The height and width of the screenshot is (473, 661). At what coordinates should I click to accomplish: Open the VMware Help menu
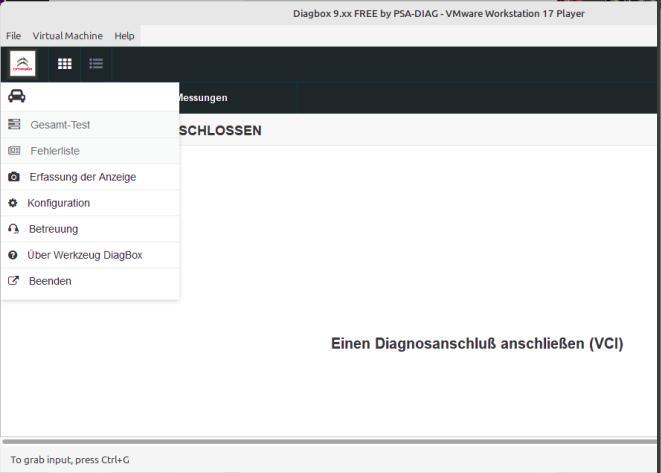(x=124, y=36)
